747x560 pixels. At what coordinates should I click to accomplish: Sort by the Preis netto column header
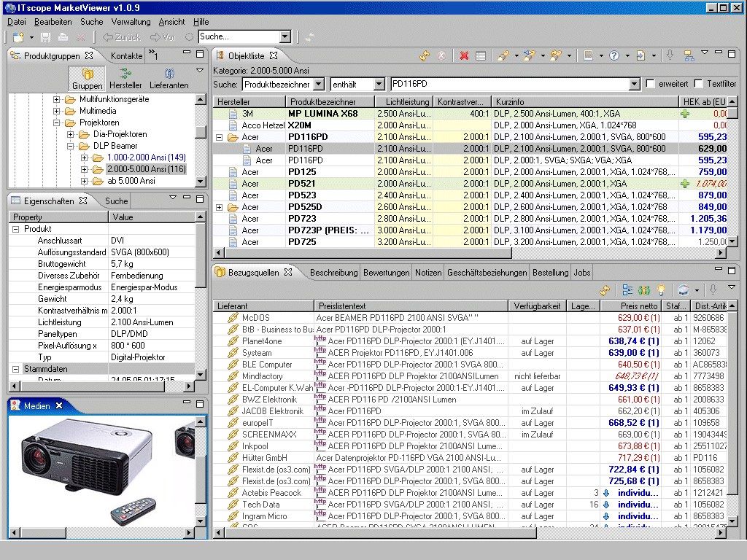point(631,306)
